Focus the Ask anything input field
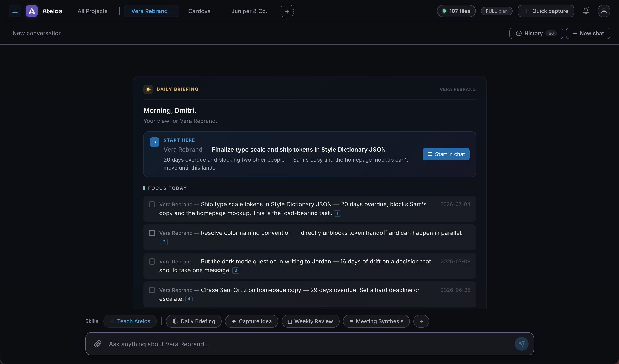 [x=309, y=344]
